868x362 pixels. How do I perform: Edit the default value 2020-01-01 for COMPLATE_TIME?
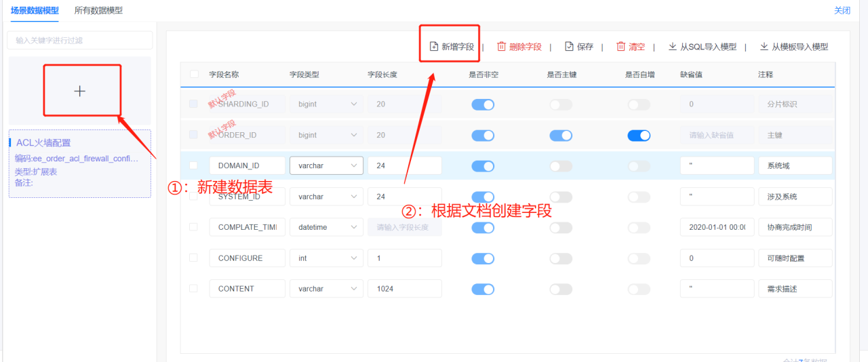(717, 227)
